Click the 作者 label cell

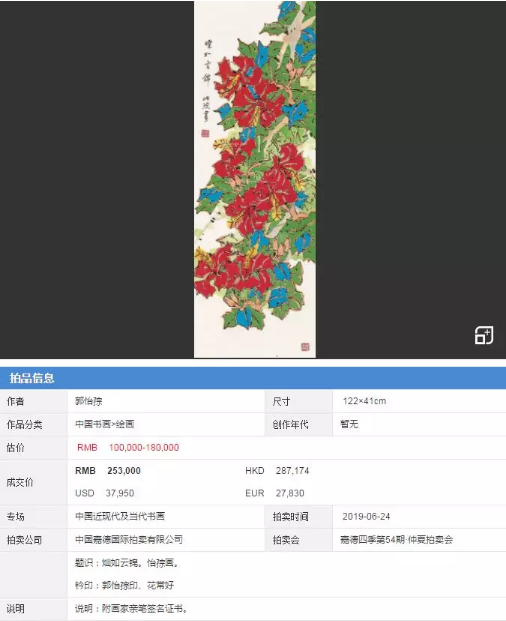tap(34, 401)
